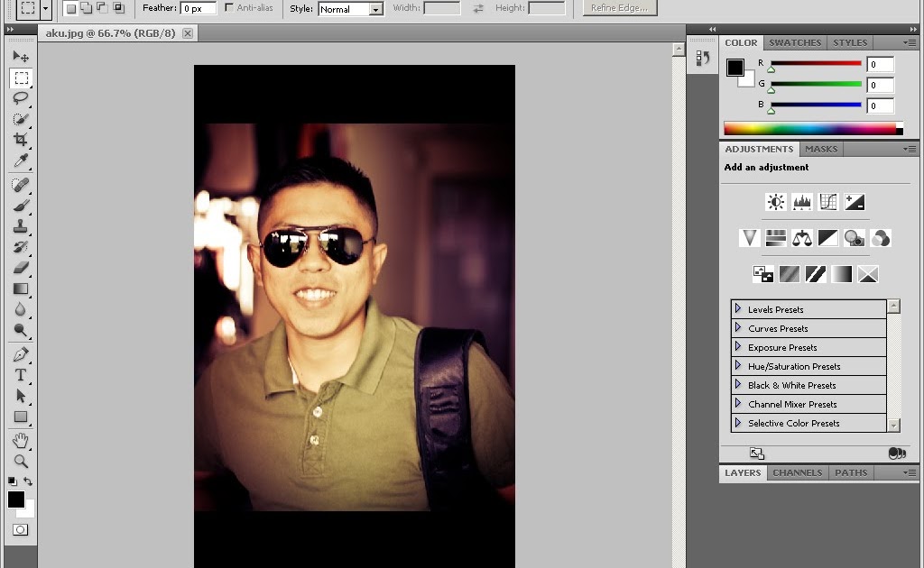Viewport: 924px width, 568px height.
Task: Toggle Quick Mask mode
Action: tap(20, 530)
